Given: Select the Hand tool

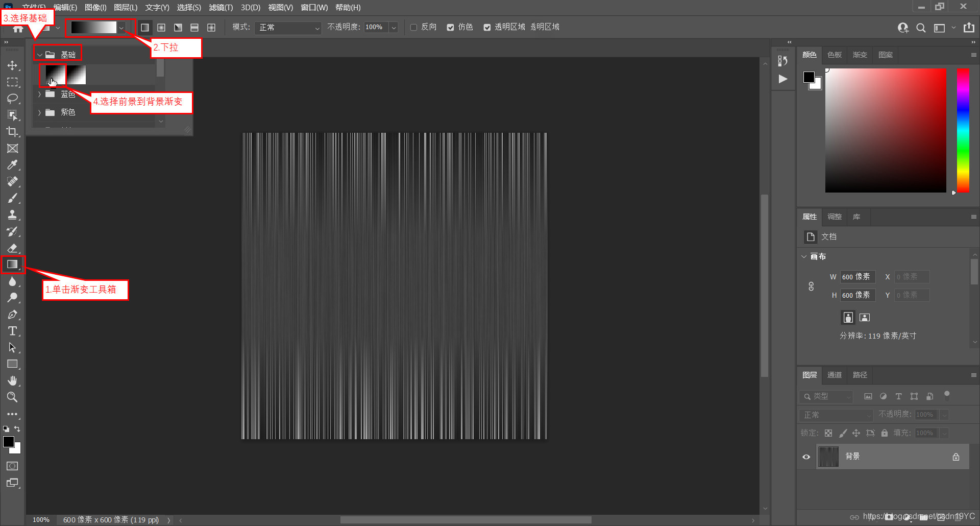Looking at the screenshot, I should pyautogui.click(x=12, y=380).
